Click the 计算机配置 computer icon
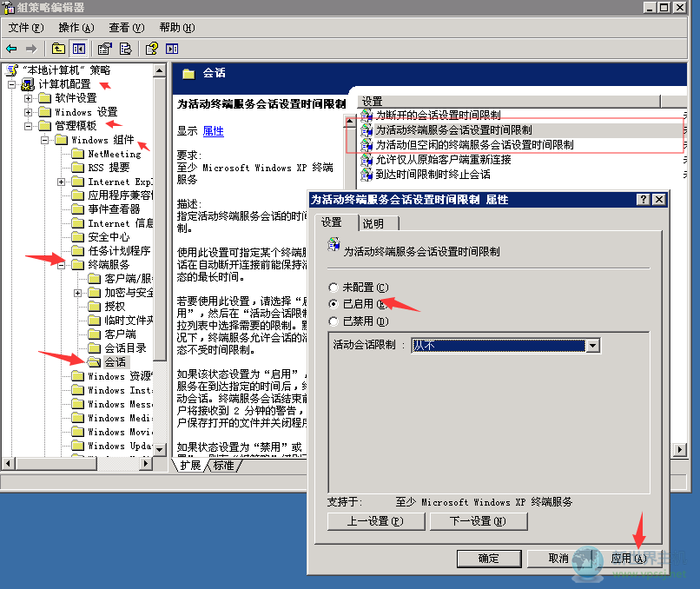 [28, 84]
